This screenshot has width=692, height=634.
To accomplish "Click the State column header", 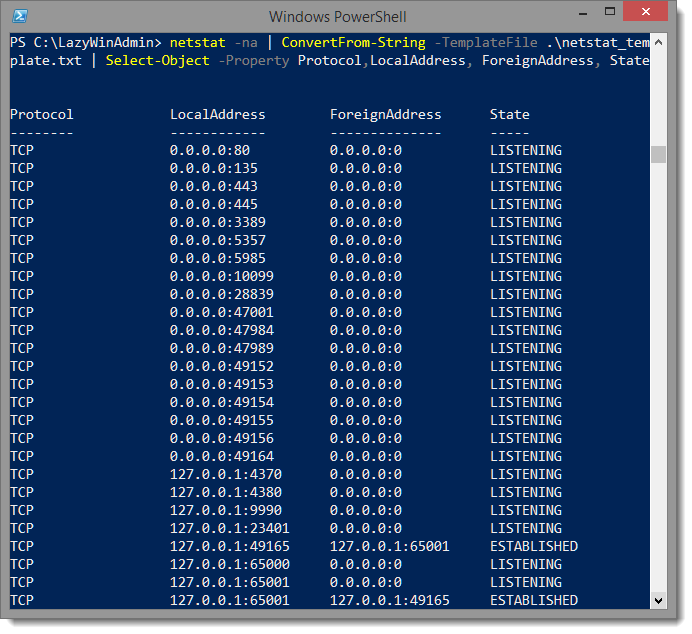I will [x=510, y=115].
